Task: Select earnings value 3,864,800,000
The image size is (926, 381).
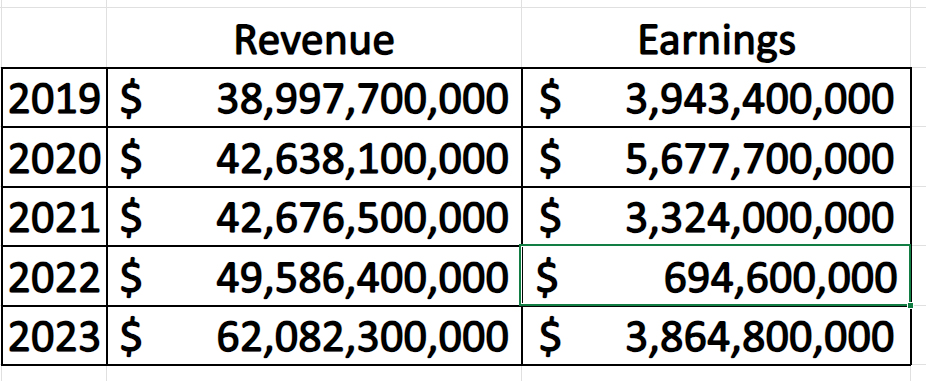Action: (x=716, y=336)
